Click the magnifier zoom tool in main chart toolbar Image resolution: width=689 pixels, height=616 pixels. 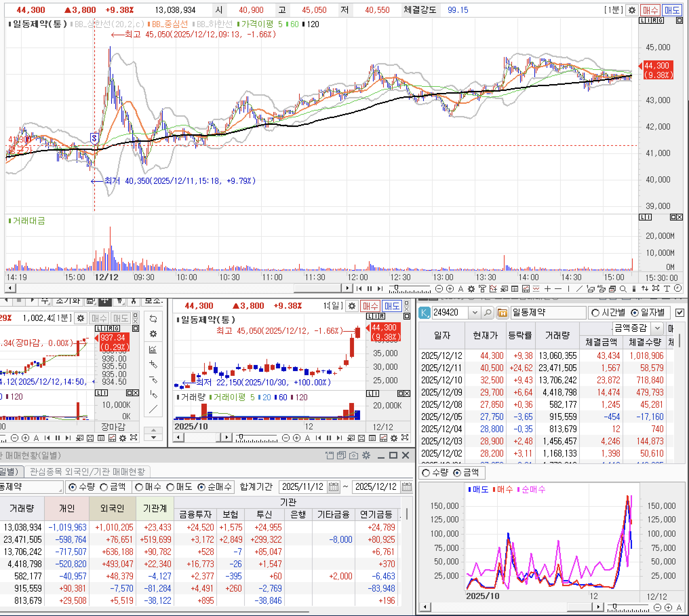623,289
